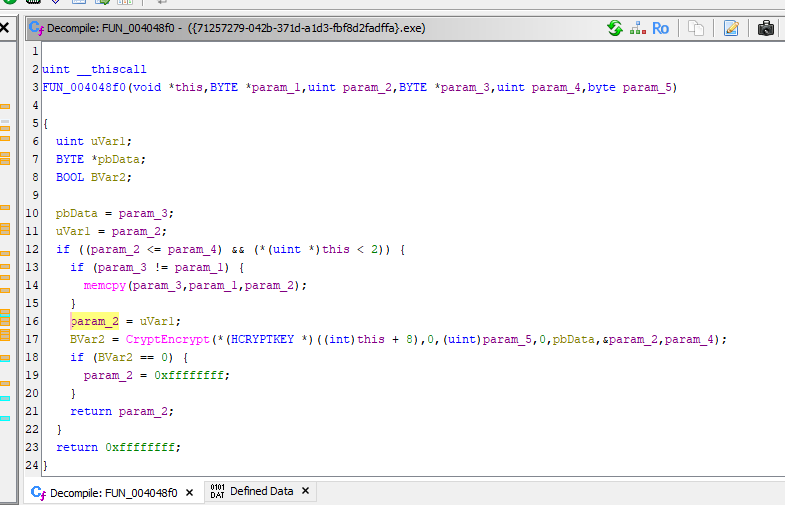The height and width of the screenshot is (505, 785).
Task: Click the highlighted param_2 on line 16
Action: tap(94, 321)
